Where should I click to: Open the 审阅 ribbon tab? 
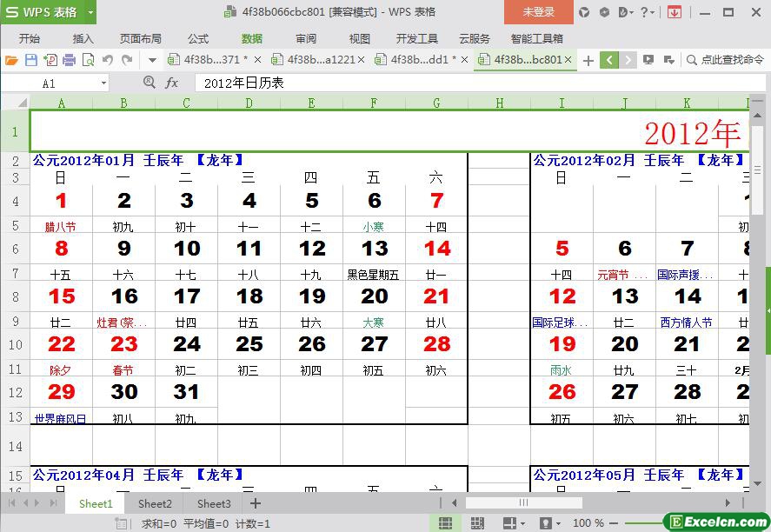tap(306, 38)
